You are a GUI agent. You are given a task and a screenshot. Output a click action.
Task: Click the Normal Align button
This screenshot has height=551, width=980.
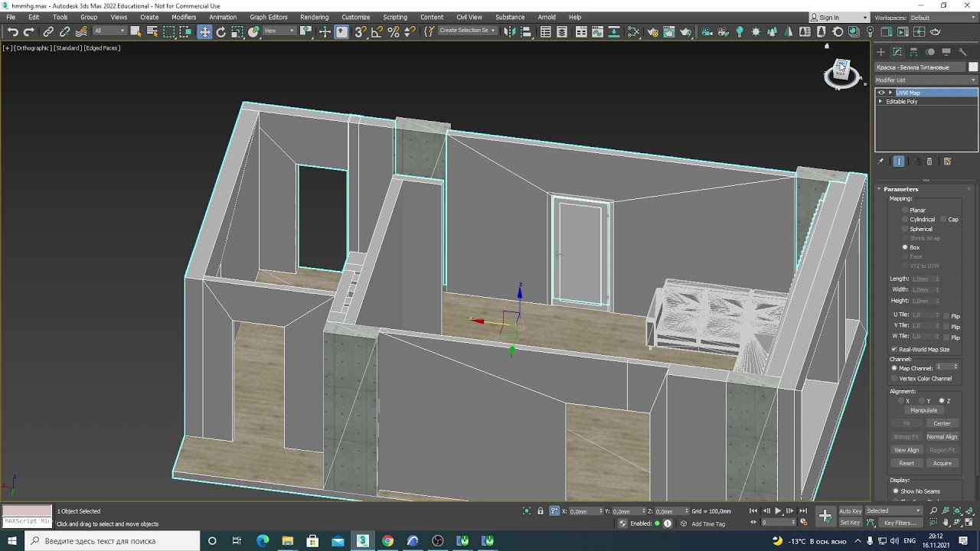pyautogui.click(x=942, y=437)
